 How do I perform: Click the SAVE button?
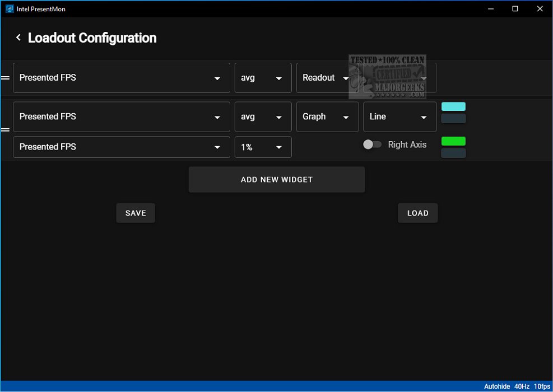click(x=136, y=213)
